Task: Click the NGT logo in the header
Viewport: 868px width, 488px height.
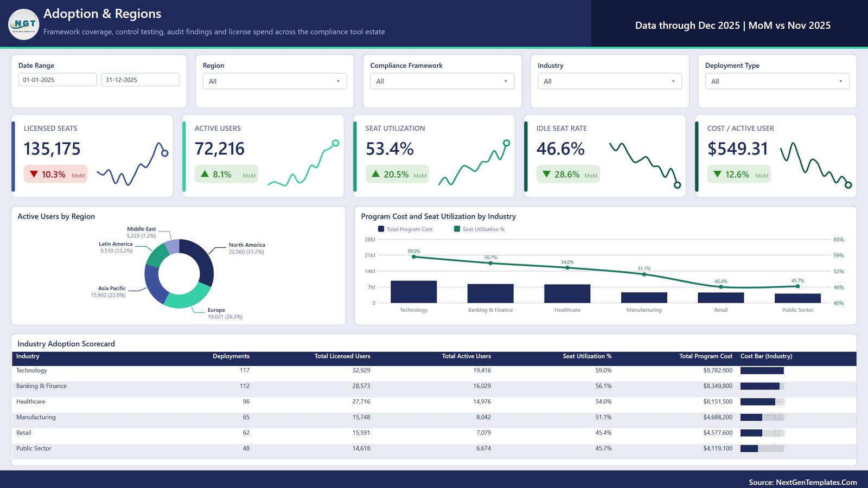Action: click(x=24, y=24)
